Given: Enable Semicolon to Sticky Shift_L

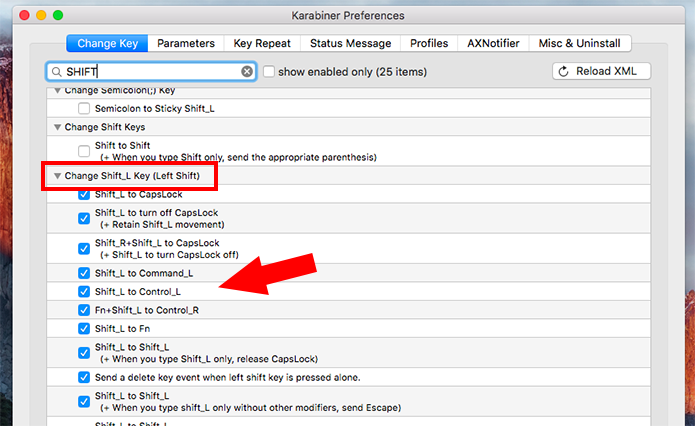Looking at the screenshot, I should 84,108.
